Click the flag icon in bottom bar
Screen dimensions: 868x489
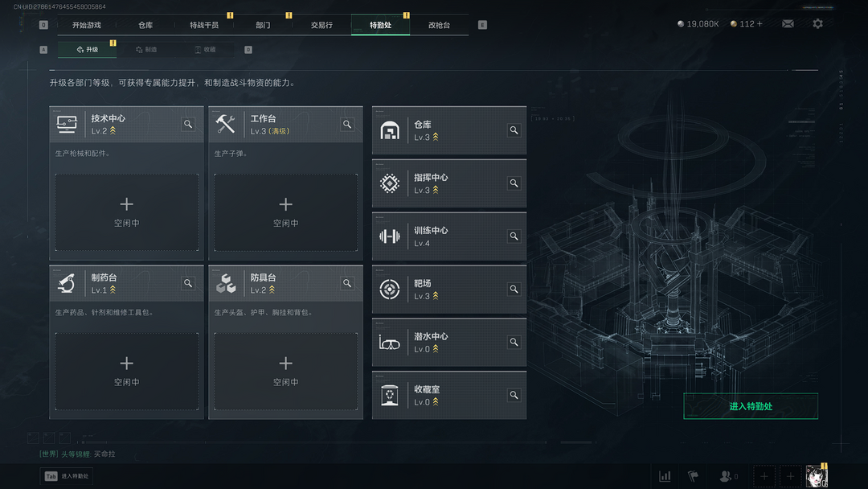(x=693, y=476)
